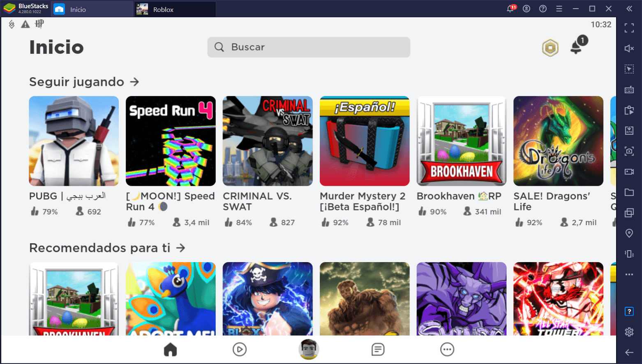The image size is (642, 364).
Task: Click the Install APK icon
Action: (x=629, y=131)
